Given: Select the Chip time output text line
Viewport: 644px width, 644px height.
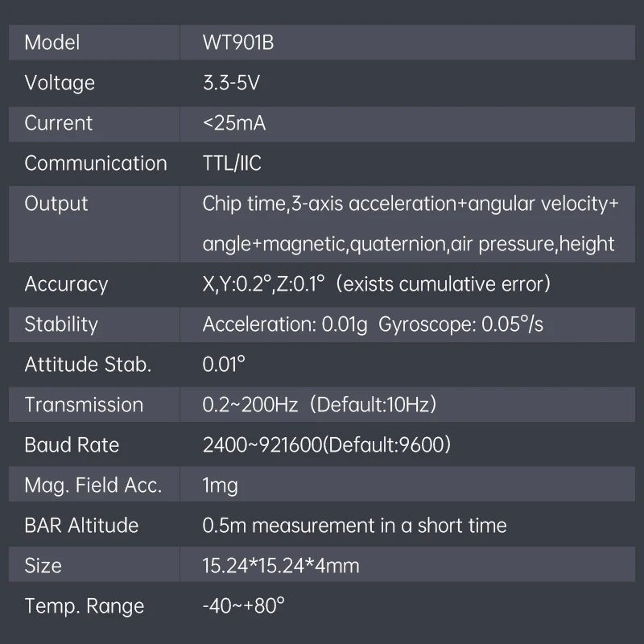Looking at the screenshot, I should click(411, 204).
